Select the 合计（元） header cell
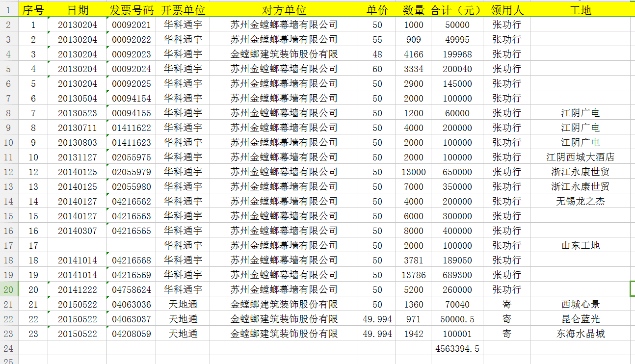 457,10
